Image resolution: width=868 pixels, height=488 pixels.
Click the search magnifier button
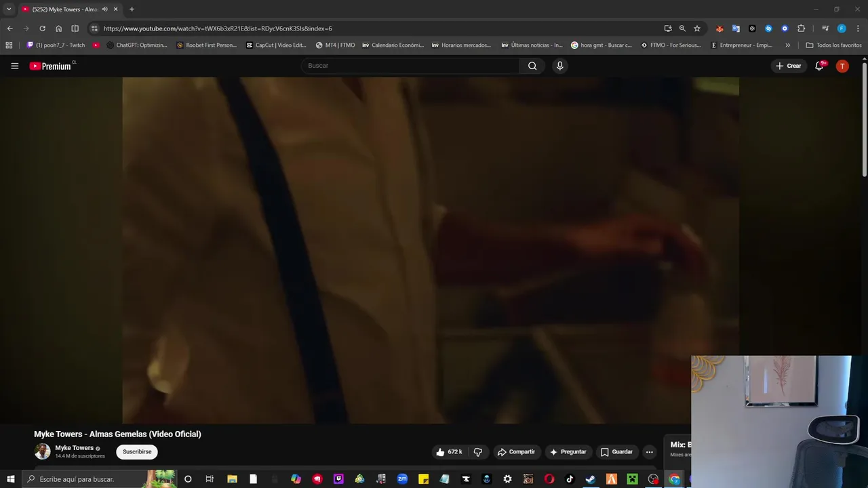click(532, 66)
